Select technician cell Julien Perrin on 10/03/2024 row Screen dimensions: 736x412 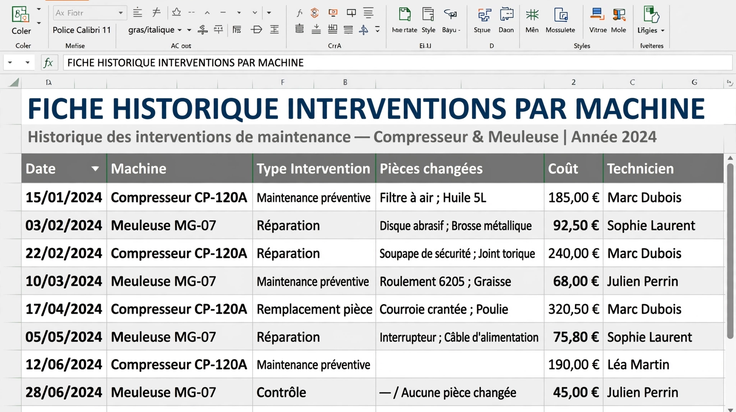click(x=663, y=282)
